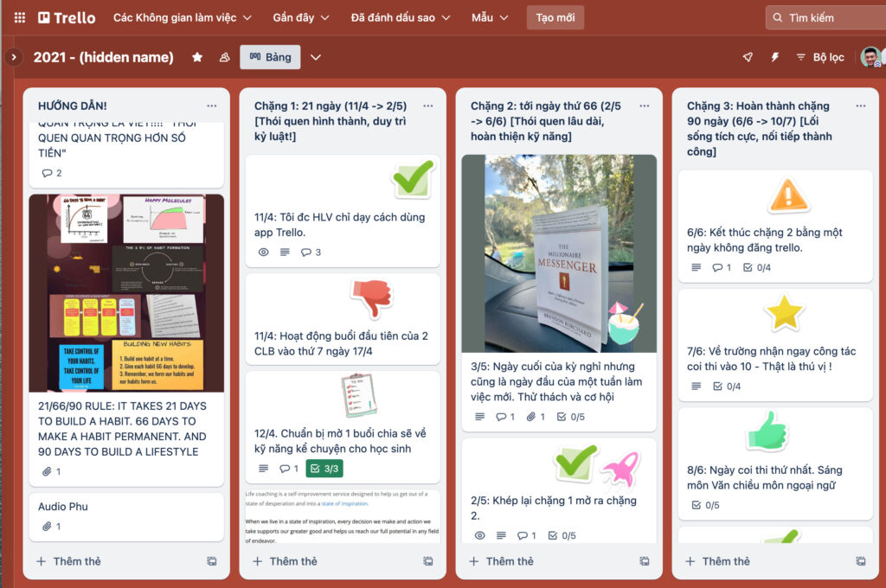Open the automation lightning bolt icon
This screenshot has height=588, width=886.
(774, 57)
